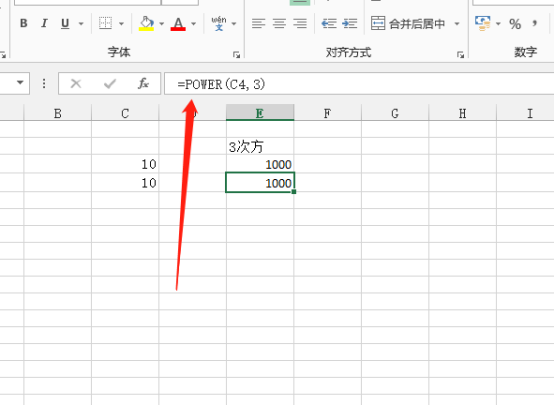This screenshot has height=405, width=554.
Task: Open accounting format dropdown arrow
Action: pos(498,24)
